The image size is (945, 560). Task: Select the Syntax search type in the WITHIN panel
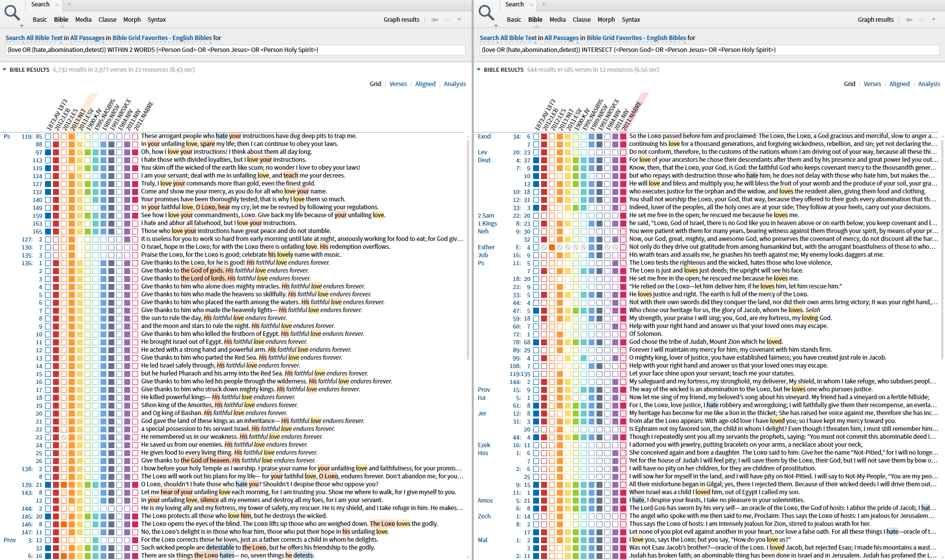[156, 20]
